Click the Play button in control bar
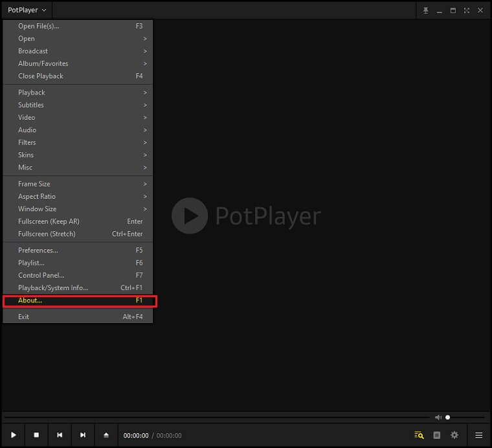 (x=13, y=435)
